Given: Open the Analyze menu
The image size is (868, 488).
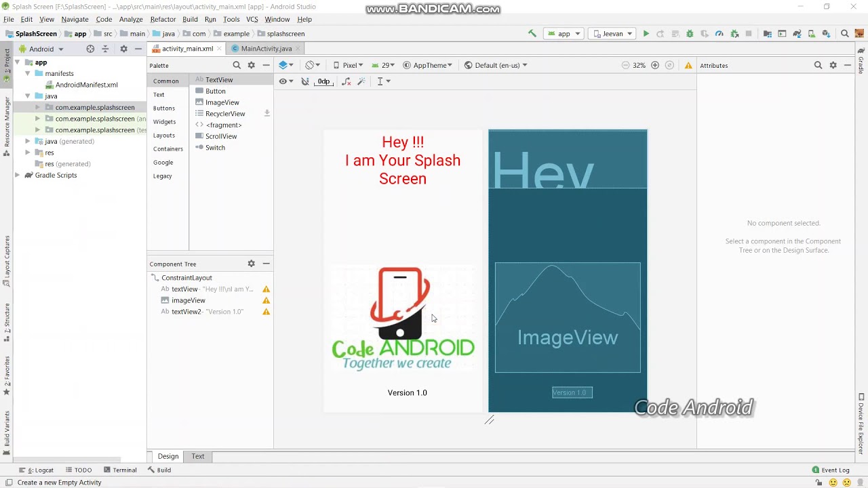Looking at the screenshot, I should click(x=131, y=19).
